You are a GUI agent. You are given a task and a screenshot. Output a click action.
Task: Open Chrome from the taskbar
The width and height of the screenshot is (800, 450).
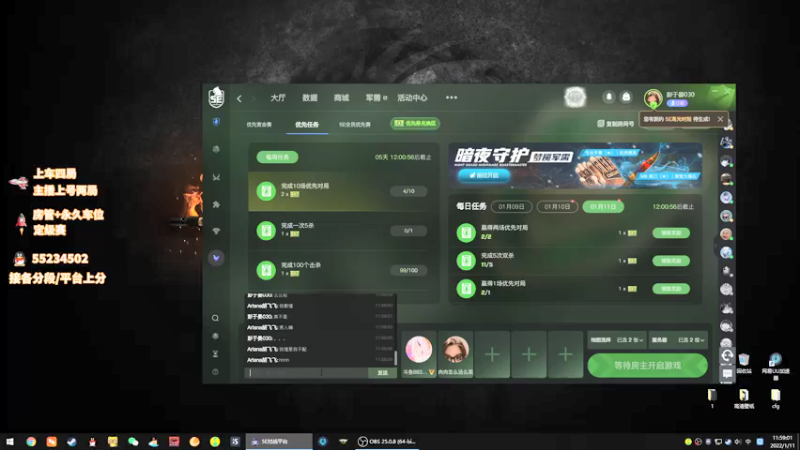31,441
